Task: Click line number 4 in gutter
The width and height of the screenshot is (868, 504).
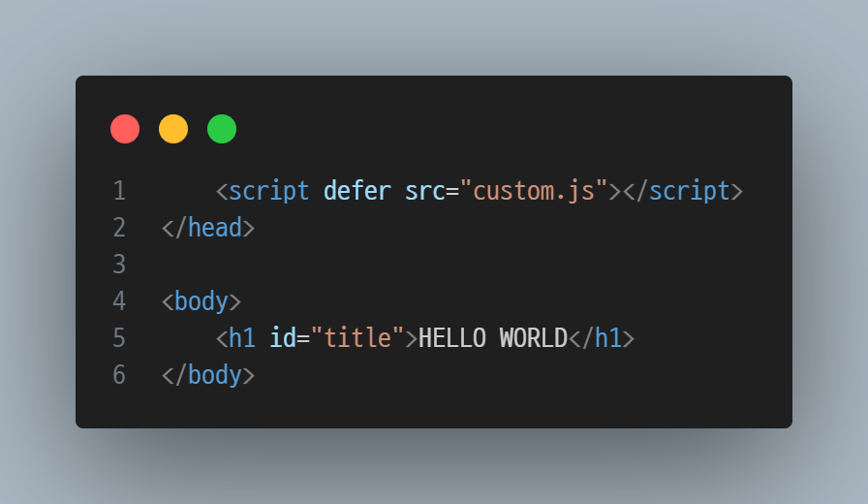Action: [x=119, y=301]
